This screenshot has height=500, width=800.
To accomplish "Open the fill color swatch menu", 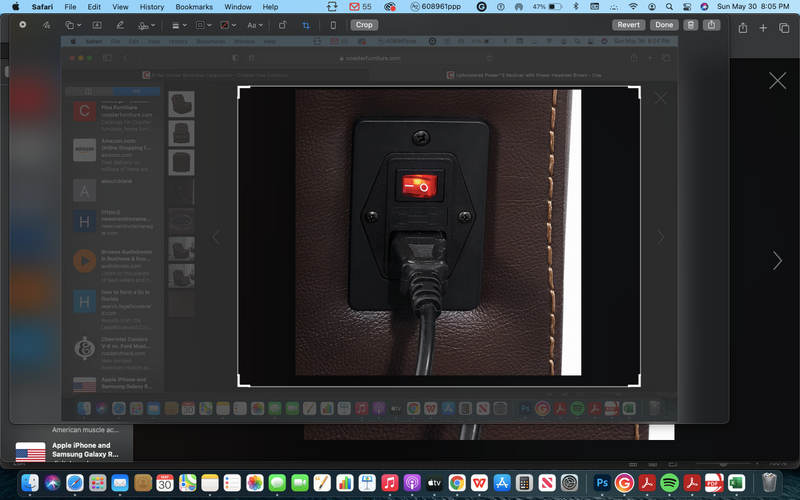I will tap(228, 25).
